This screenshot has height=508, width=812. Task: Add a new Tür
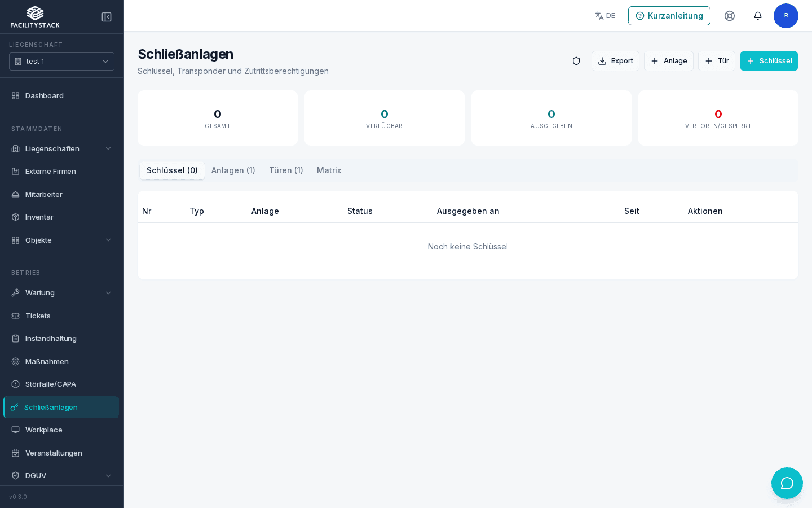point(717,61)
